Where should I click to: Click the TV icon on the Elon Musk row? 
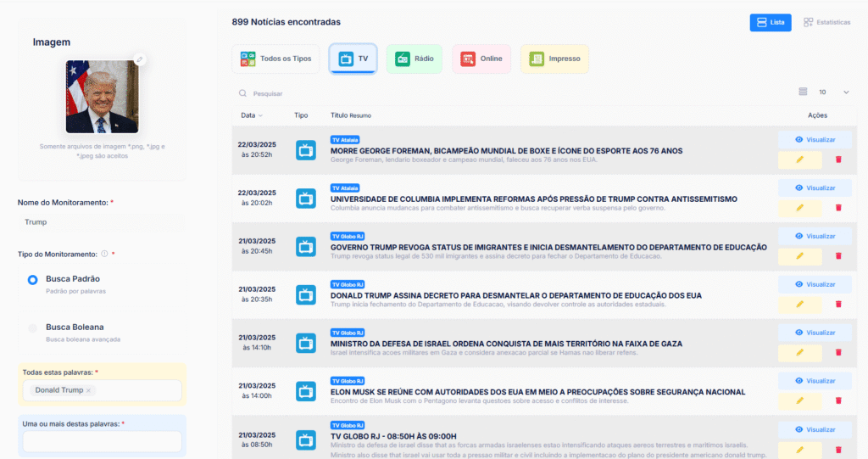click(x=305, y=391)
